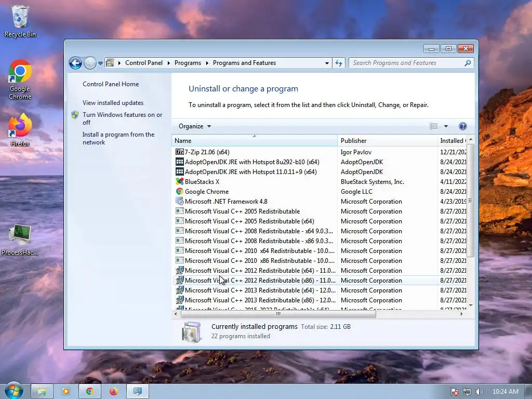Click the Control Panel folder icon in address bar

pos(110,63)
